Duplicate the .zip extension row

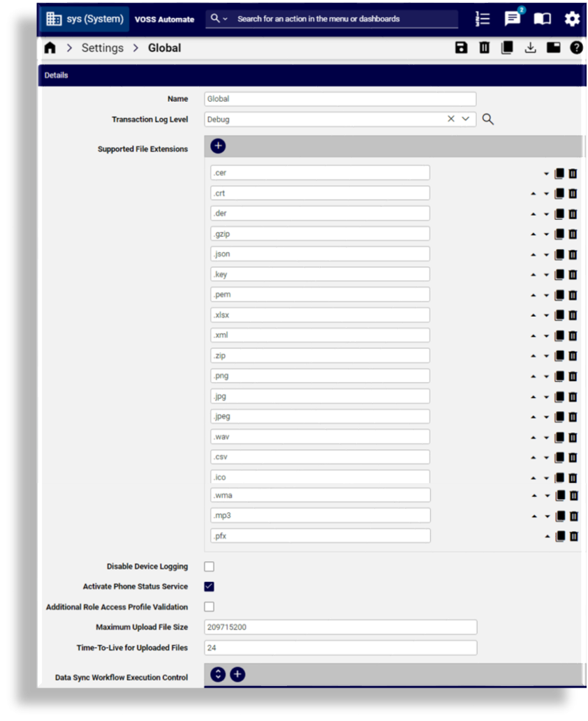click(559, 355)
